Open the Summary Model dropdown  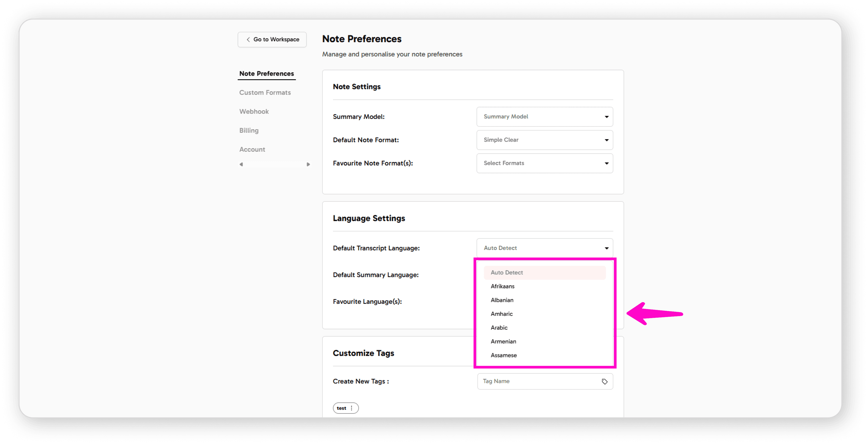click(x=545, y=117)
